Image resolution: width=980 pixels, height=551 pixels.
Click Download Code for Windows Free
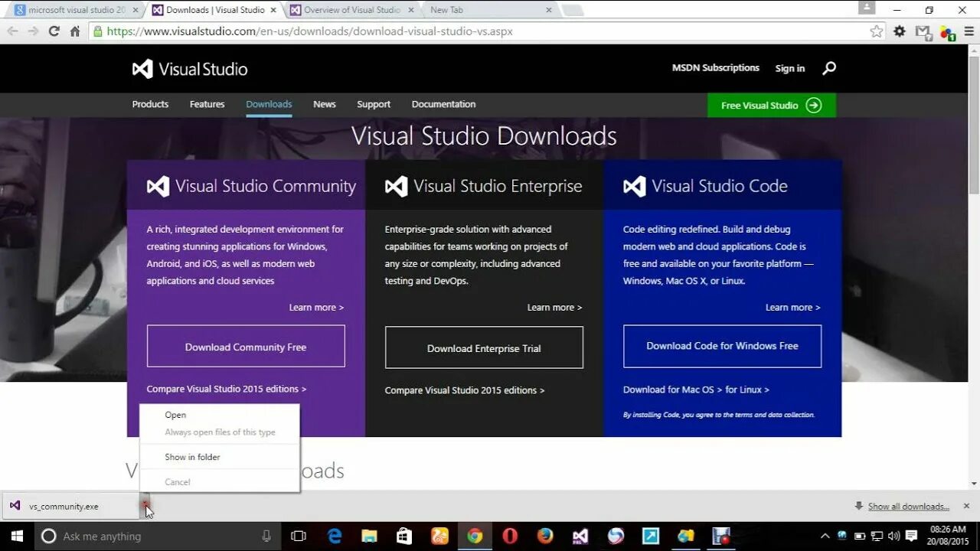click(x=722, y=346)
